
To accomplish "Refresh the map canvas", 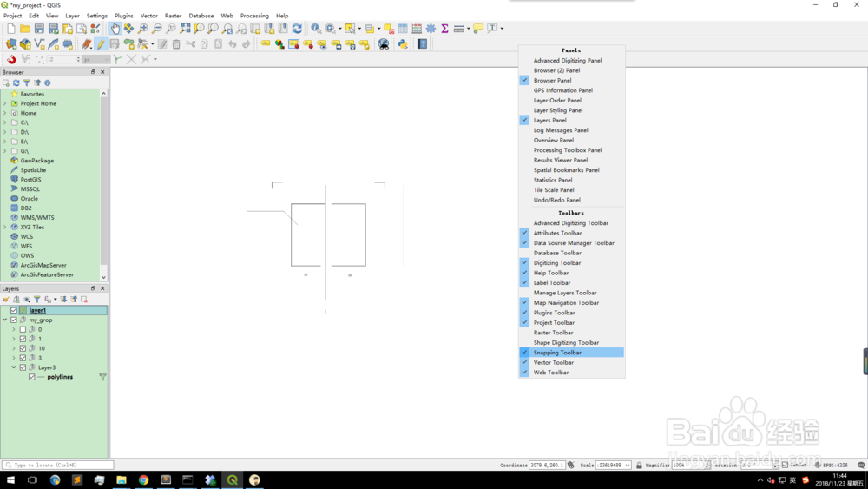I will 297,29.
